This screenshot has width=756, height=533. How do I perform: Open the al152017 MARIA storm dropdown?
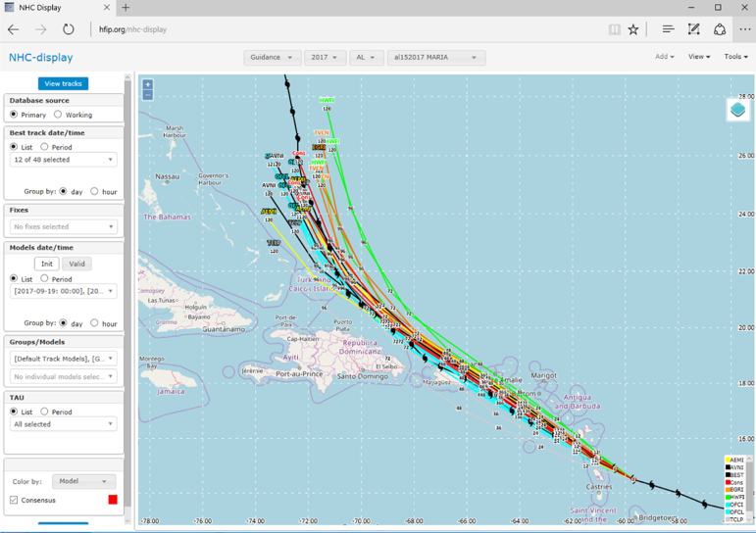(435, 58)
